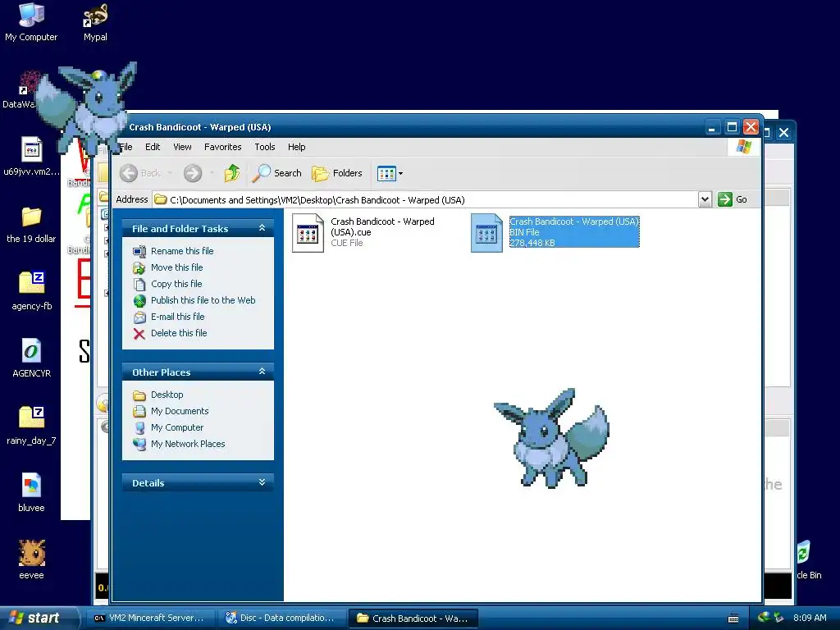
Task: Click the Forward navigation arrow
Action: point(193,173)
